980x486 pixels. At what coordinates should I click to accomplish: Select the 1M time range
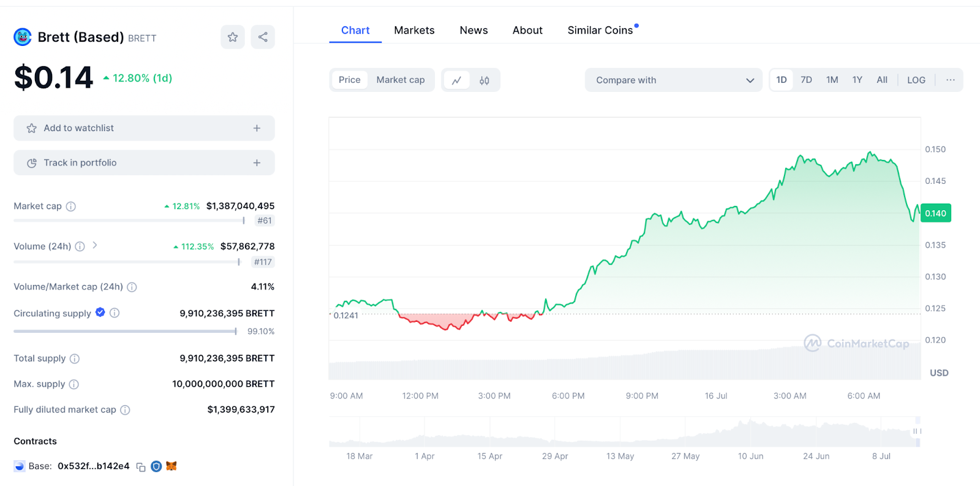(x=832, y=80)
